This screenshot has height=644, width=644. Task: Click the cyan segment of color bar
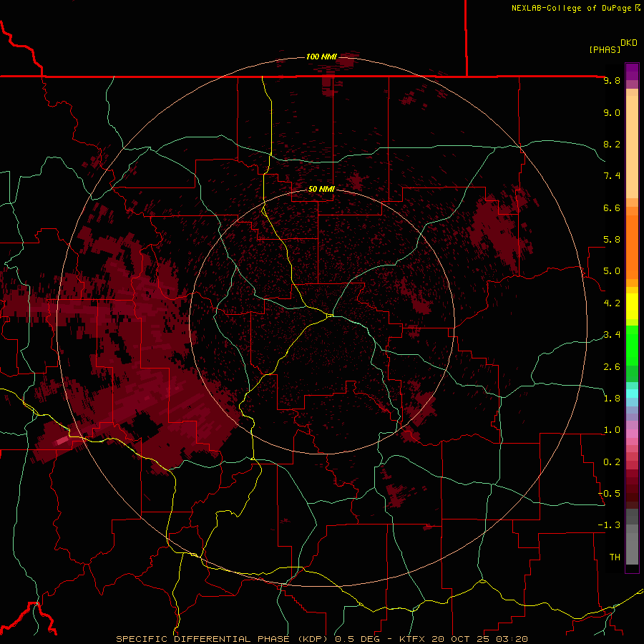(x=632, y=393)
